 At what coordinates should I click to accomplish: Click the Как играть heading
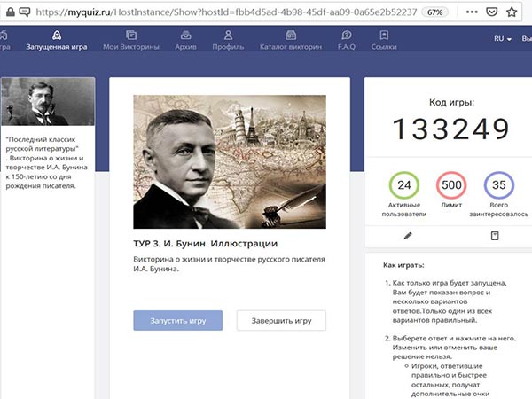pyautogui.click(x=403, y=265)
